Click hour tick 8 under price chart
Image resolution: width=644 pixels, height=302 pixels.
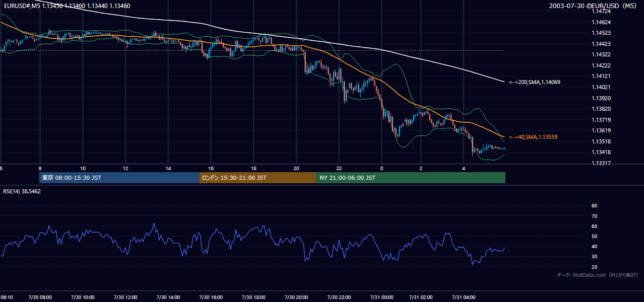[40, 168]
